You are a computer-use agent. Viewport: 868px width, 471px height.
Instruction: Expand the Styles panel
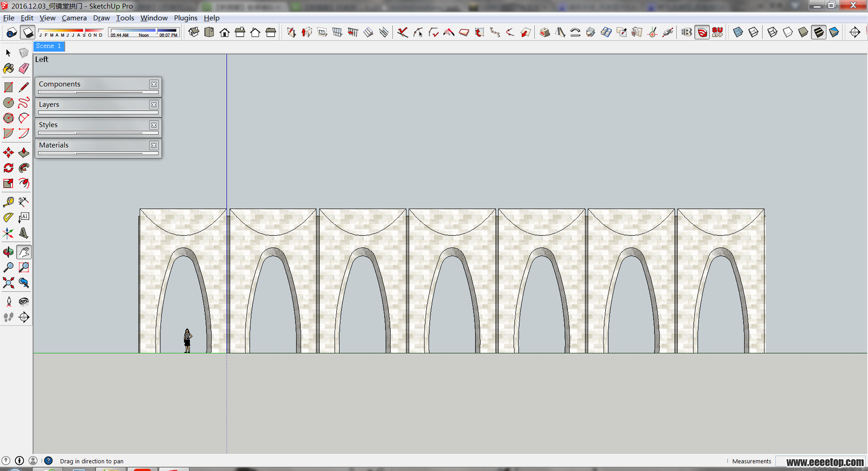[93, 125]
